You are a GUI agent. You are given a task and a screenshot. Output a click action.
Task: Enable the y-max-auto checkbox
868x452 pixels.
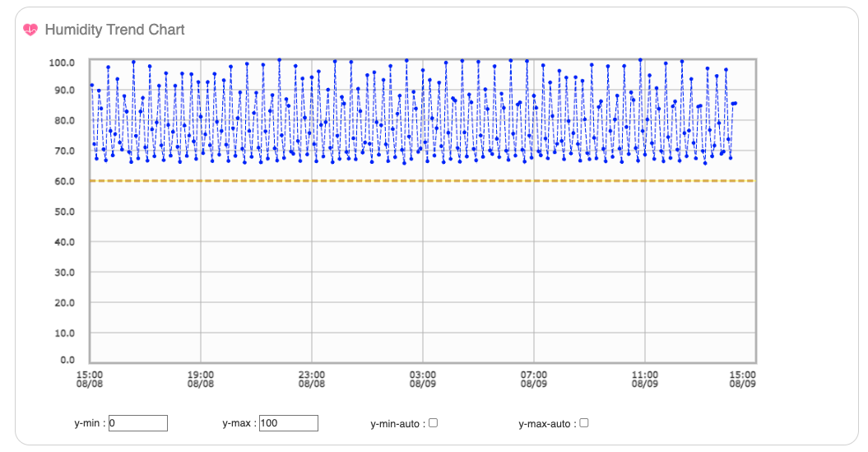584,422
